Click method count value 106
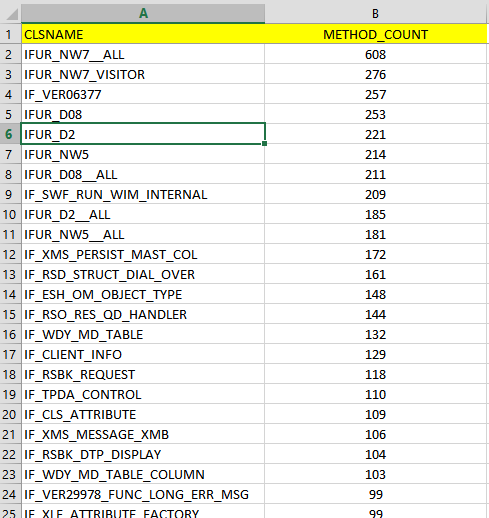Viewport: 489px width, 518px height. point(376,434)
